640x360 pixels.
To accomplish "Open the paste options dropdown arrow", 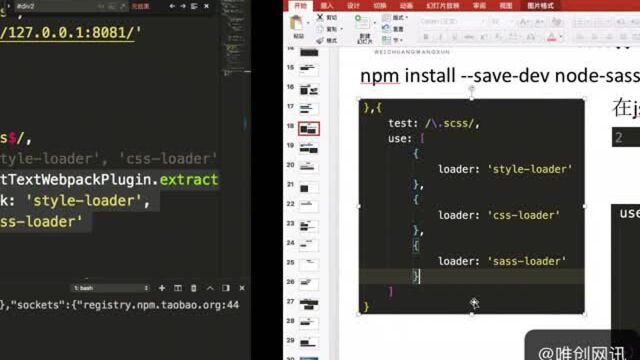I will tap(308, 23).
